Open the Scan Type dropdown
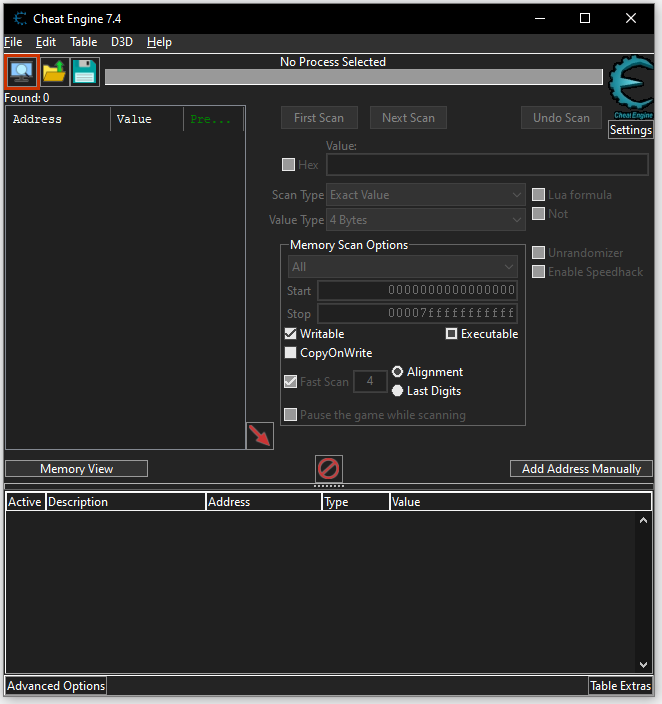 point(426,195)
